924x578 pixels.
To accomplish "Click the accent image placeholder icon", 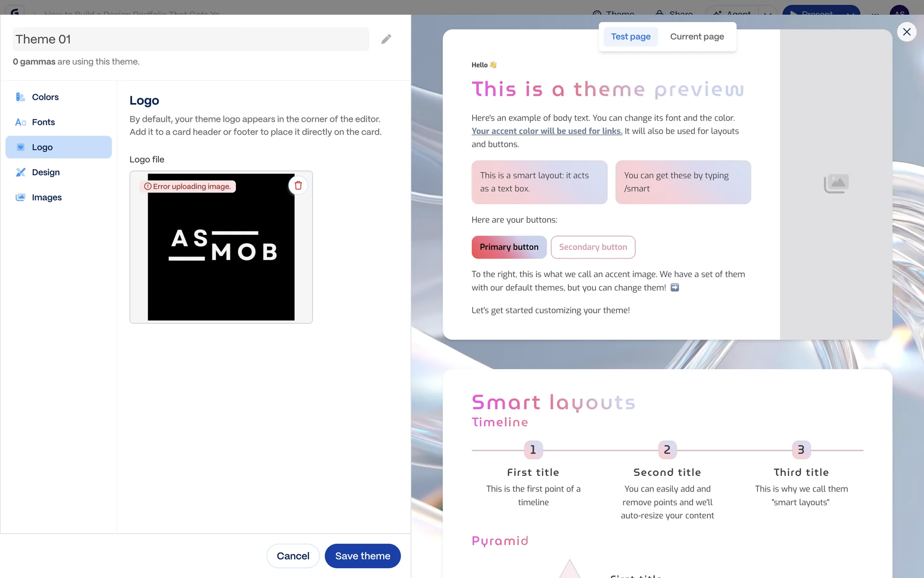I will pyautogui.click(x=836, y=184).
